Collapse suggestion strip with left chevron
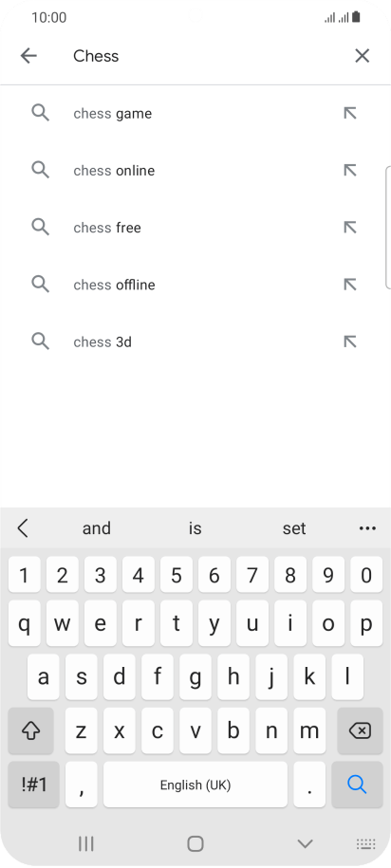Screen dimensions: 391x868 (23, 528)
